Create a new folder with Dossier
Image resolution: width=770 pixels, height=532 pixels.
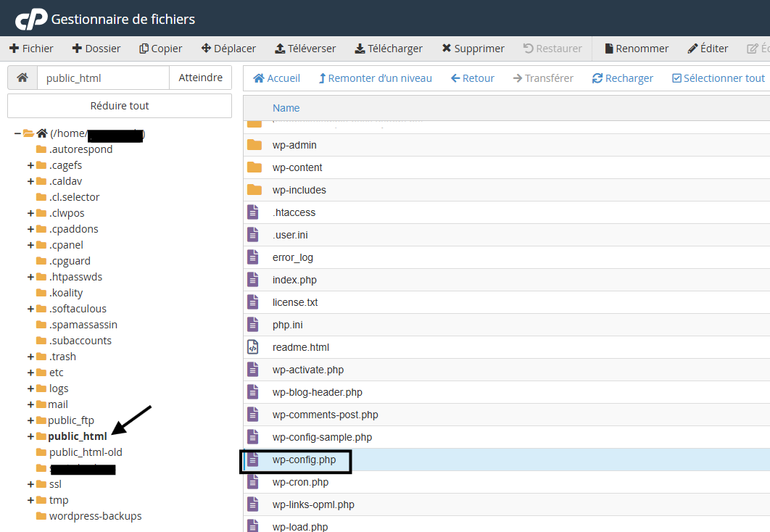(x=96, y=49)
